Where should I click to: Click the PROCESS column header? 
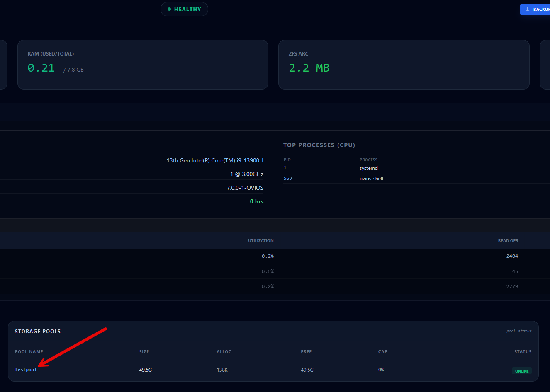point(368,160)
